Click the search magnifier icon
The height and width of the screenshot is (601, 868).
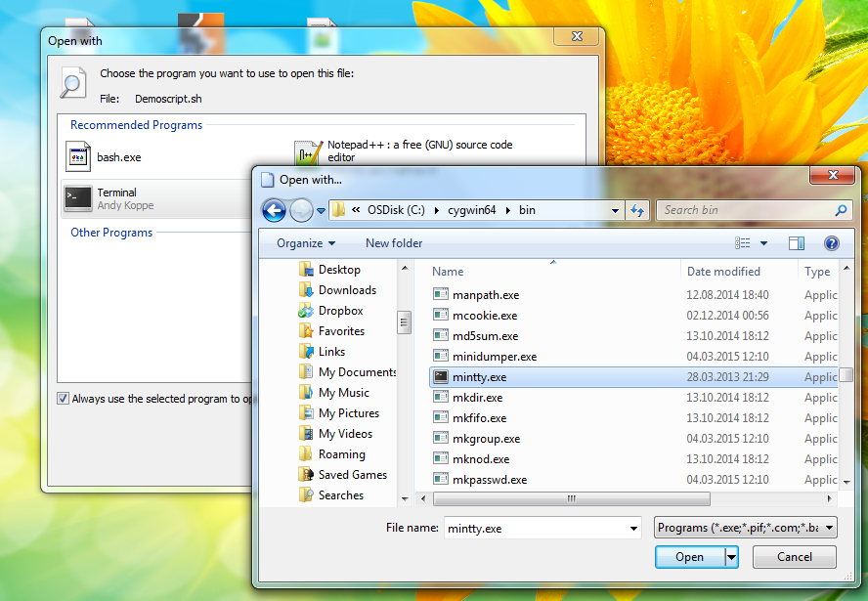tap(841, 210)
